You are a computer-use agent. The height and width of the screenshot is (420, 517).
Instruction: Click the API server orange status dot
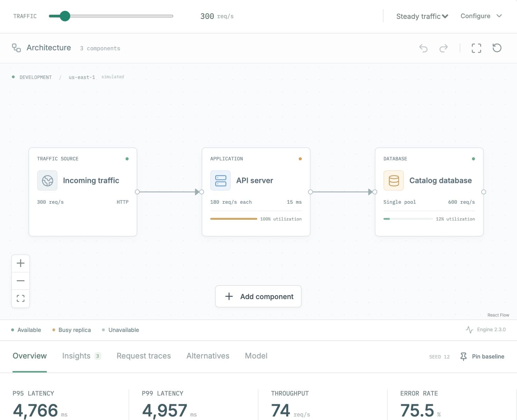300,159
